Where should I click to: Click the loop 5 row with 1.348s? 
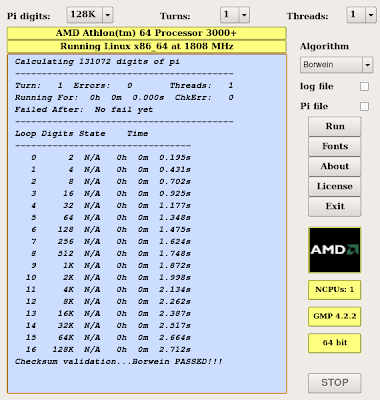(111, 218)
